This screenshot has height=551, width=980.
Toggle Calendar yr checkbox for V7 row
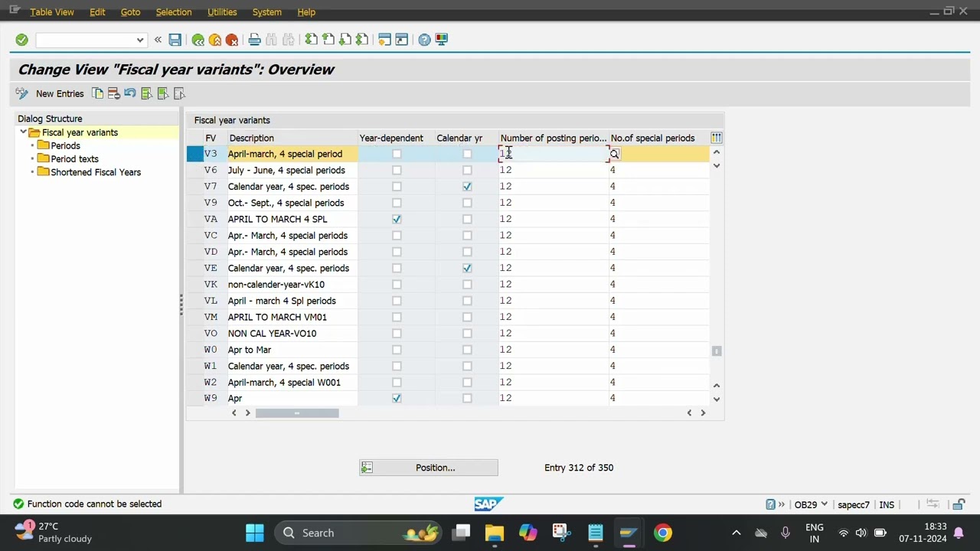click(x=467, y=187)
